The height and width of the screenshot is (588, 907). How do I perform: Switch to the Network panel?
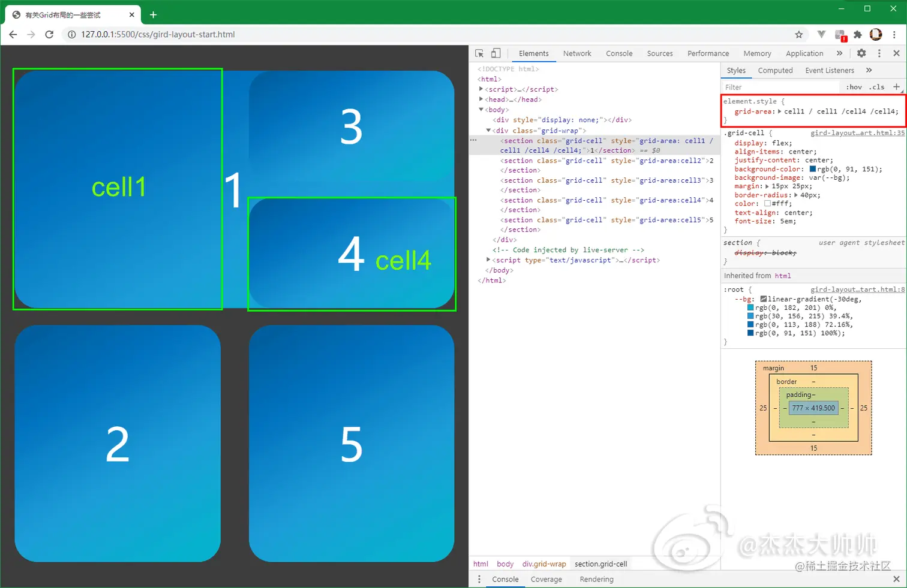coord(577,53)
